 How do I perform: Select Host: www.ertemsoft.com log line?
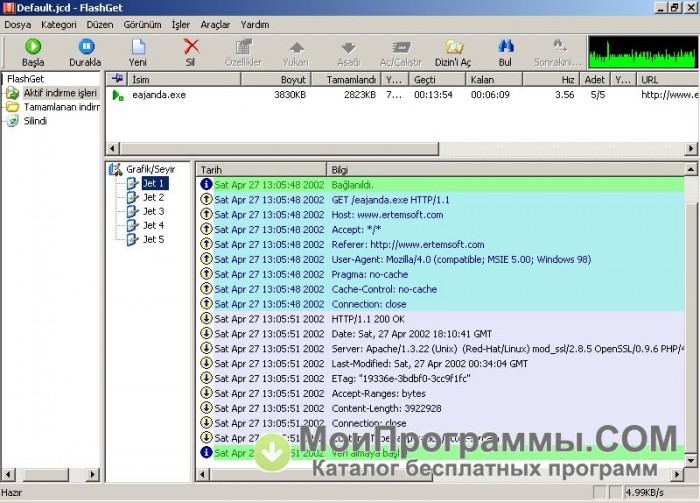[x=440, y=215]
